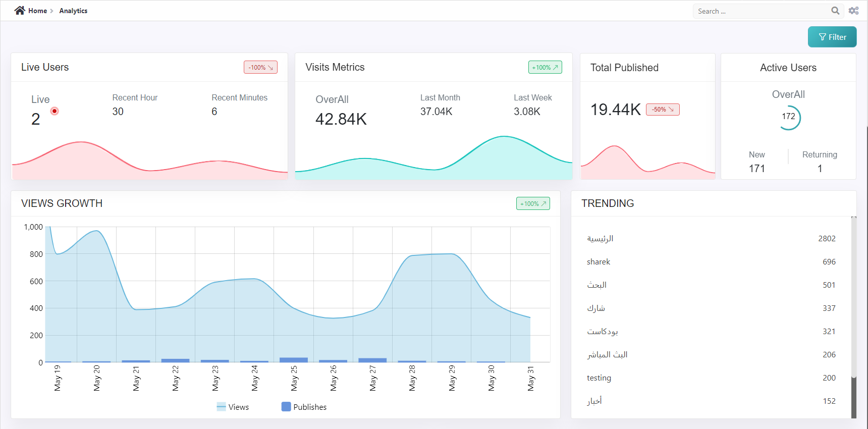The image size is (868, 429).
Task: Open the Filter button
Action: (832, 37)
